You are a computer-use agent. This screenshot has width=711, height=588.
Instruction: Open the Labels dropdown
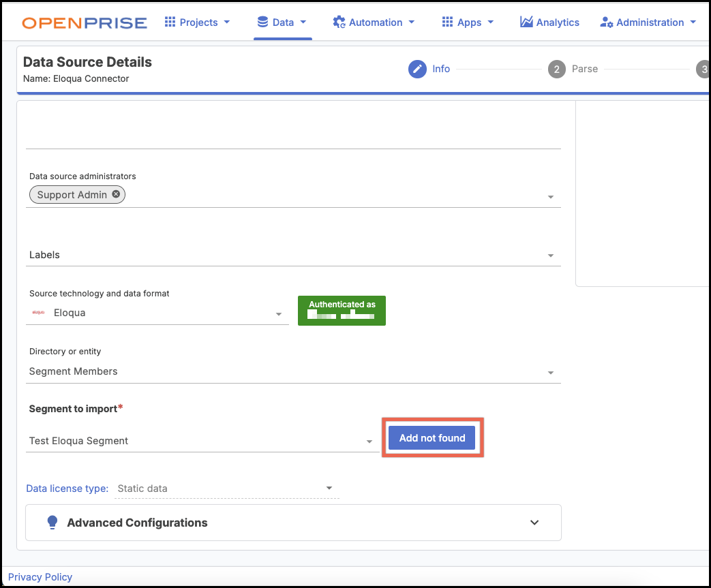[293, 255]
